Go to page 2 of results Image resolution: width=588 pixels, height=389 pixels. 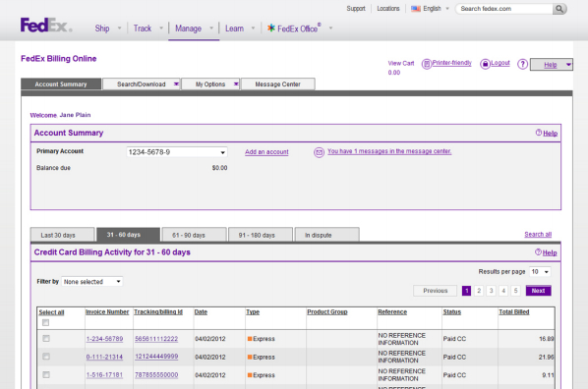[479, 291]
